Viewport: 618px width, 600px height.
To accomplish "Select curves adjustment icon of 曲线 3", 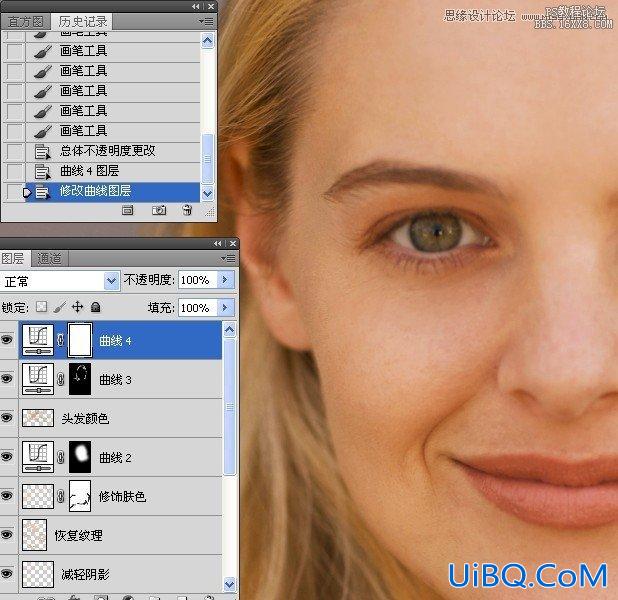I will 38,379.
